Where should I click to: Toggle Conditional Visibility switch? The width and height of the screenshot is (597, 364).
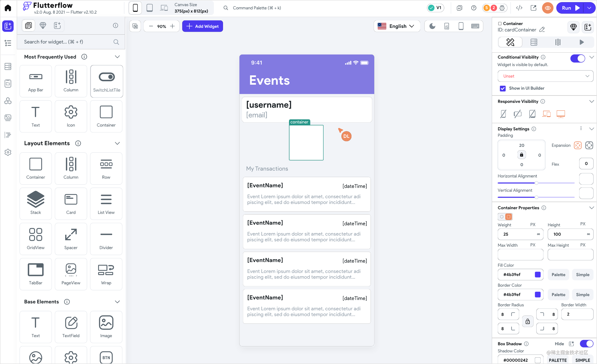click(578, 58)
